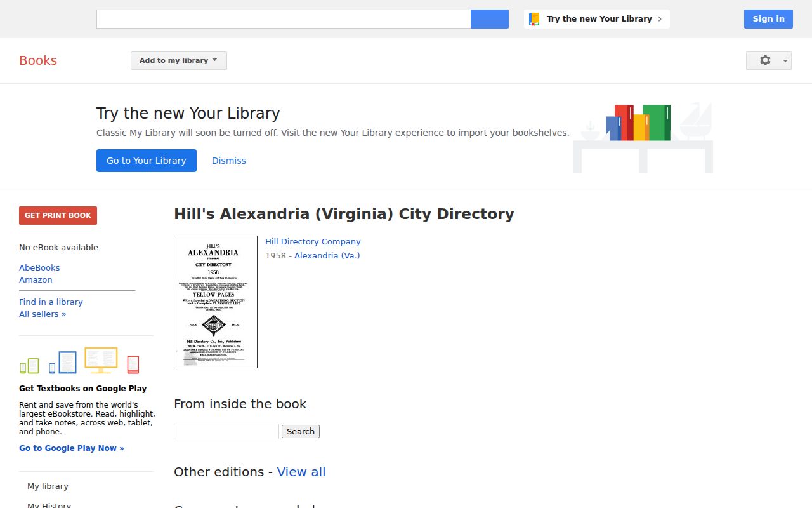Click the book title heading text
This screenshot has height=508, width=812.
click(x=344, y=214)
